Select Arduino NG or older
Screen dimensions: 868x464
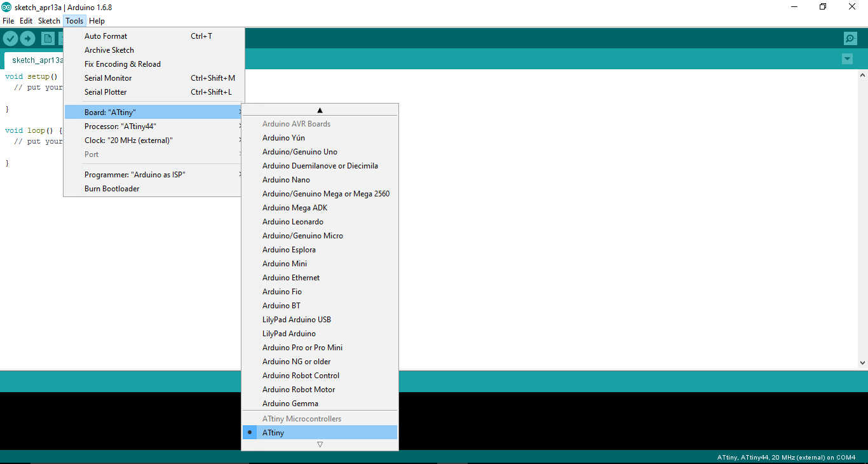(x=320, y=362)
